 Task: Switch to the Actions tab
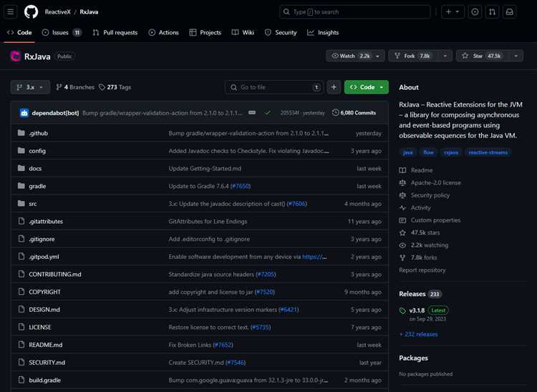(x=164, y=32)
